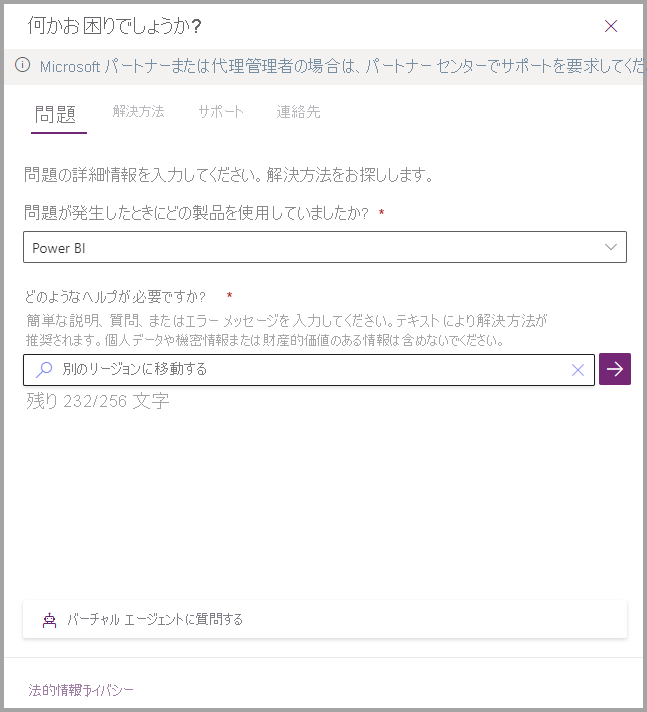Screen dimensions: 647x712
Task: Clear the search text with X icon
Action: (578, 370)
